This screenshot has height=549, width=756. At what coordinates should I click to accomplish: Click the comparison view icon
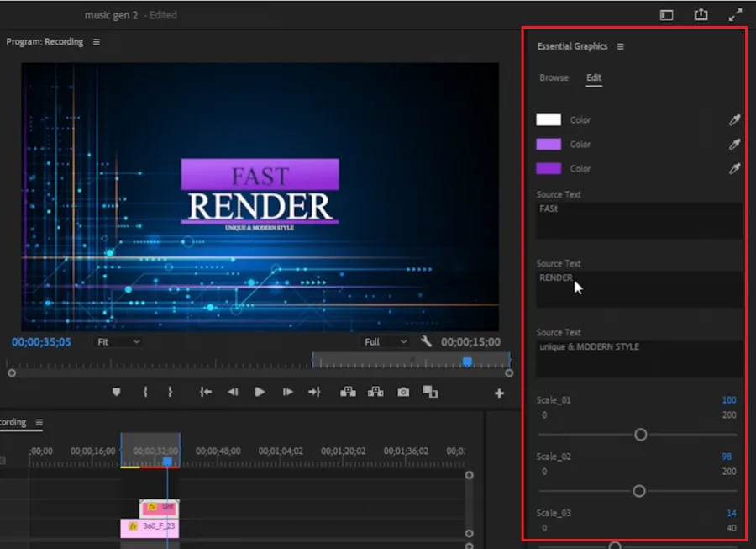[x=430, y=392]
